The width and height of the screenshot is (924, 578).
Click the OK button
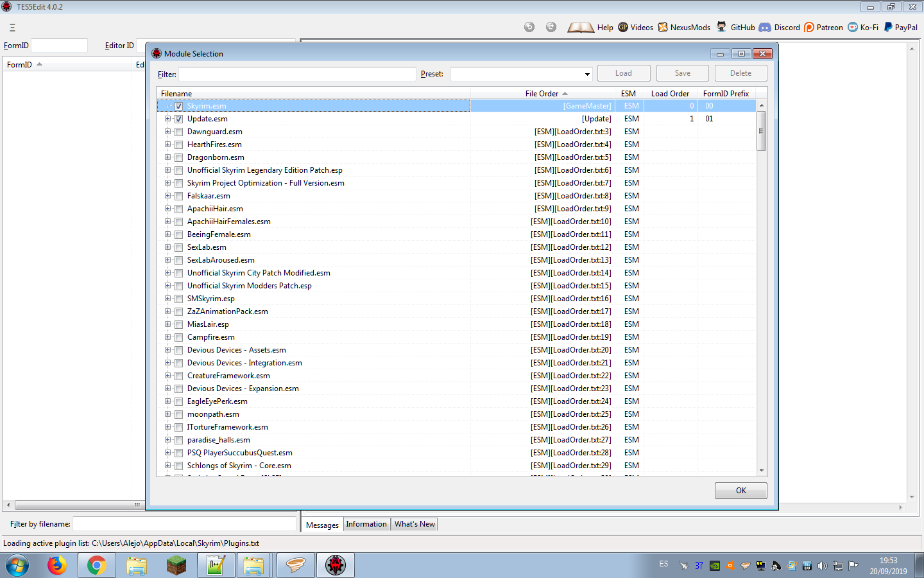741,491
